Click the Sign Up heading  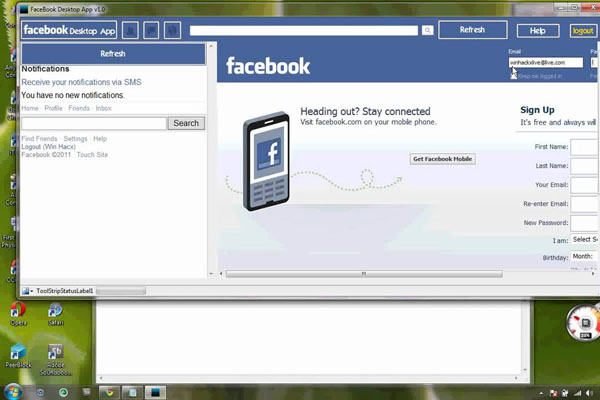tap(537, 110)
